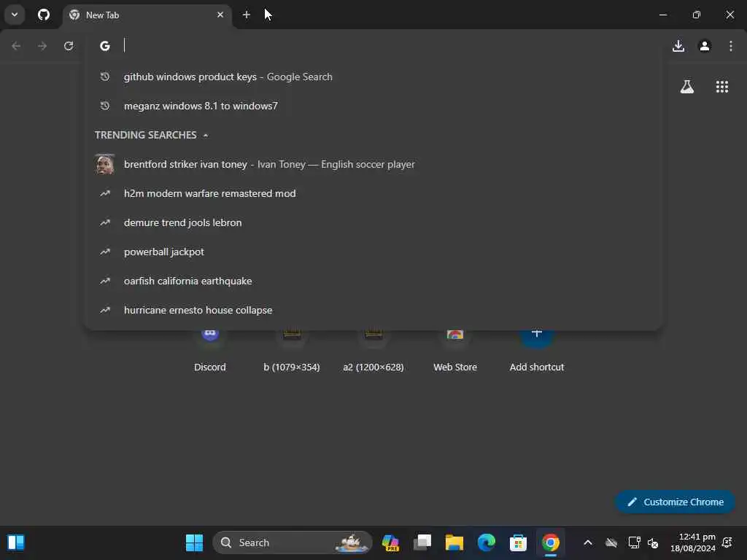Open the network display tray icon

coord(635,542)
